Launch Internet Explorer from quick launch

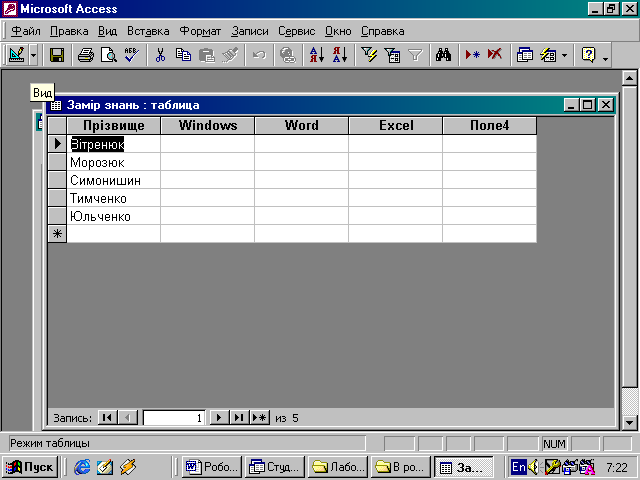pos(82,467)
